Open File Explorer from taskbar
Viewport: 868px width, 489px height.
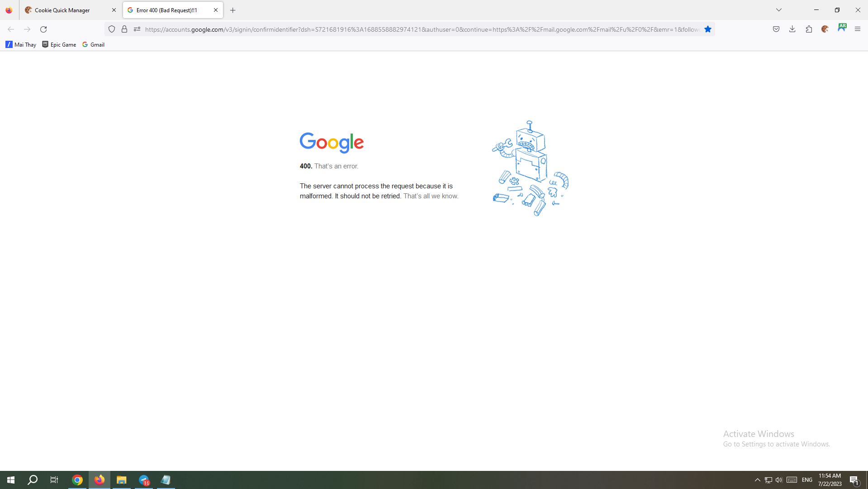[122, 480]
